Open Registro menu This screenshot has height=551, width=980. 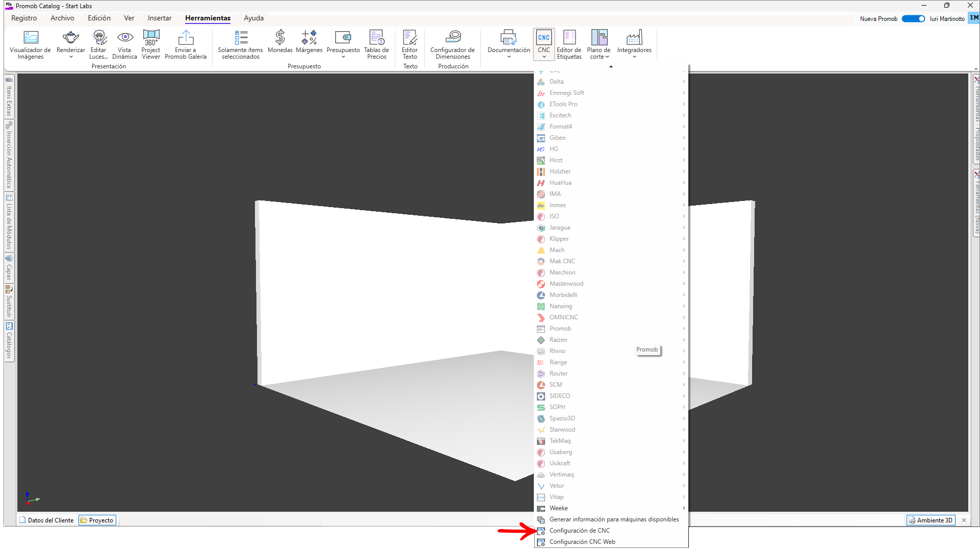click(x=24, y=18)
